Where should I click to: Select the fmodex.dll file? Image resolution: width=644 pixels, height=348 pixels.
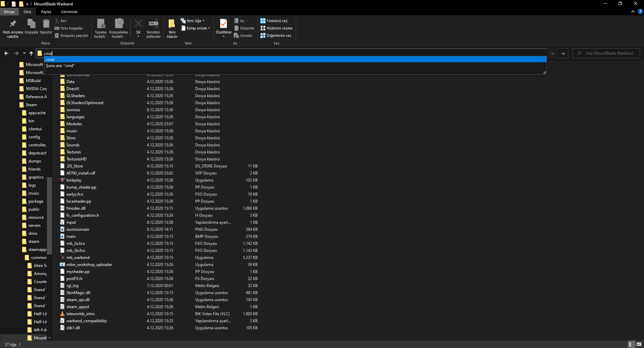pyautogui.click(x=76, y=208)
